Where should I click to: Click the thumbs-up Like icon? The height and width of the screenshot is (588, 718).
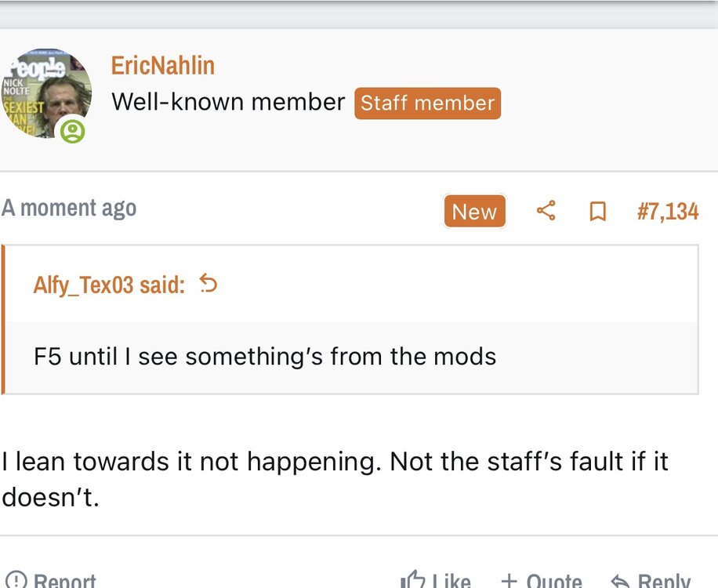[x=412, y=581]
